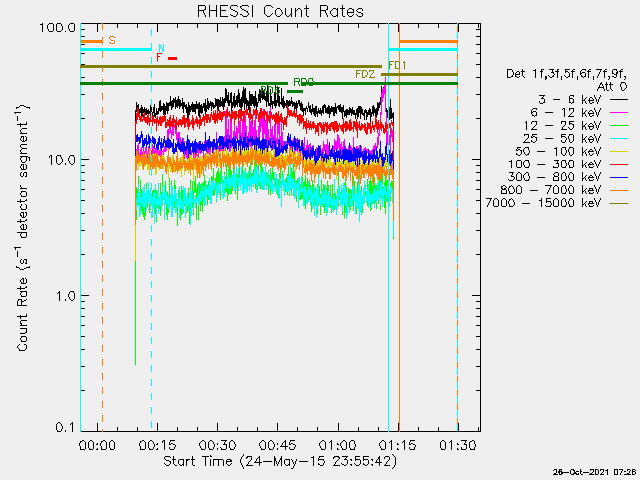
Task: Click the 10.0 y-axis tick label
Action: 62,160
